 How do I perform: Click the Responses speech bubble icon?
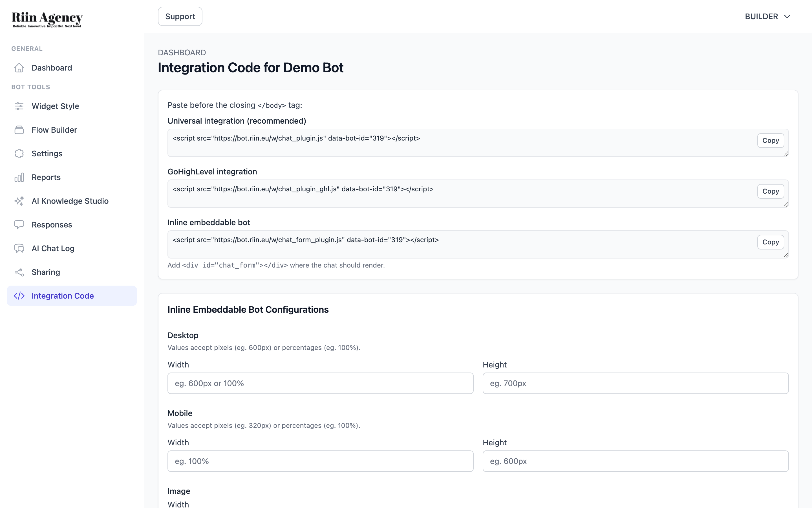[x=19, y=225]
